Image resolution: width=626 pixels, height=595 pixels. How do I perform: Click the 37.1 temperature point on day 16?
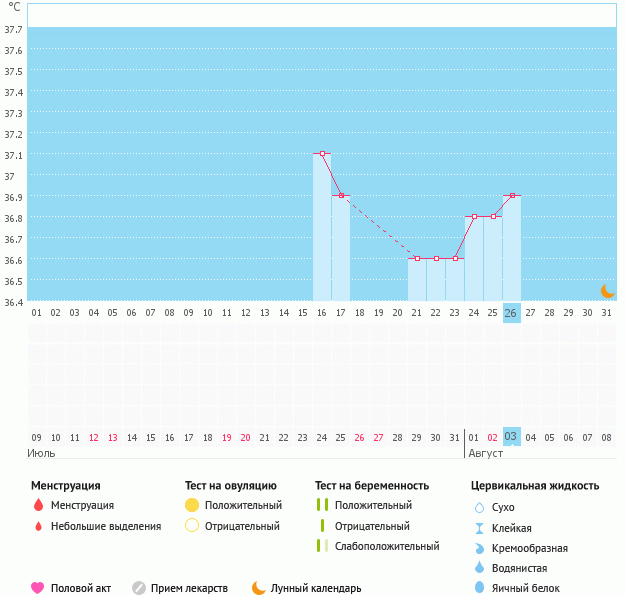(323, 154)
